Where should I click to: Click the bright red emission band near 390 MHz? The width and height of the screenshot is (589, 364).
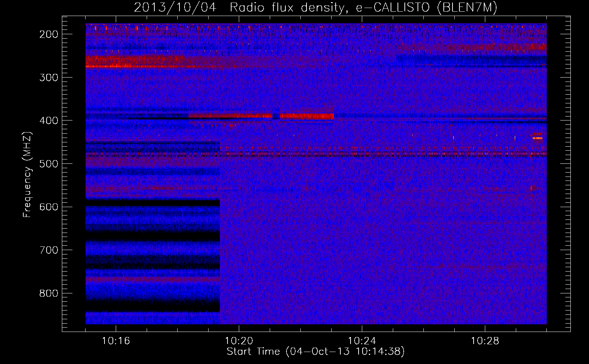pos(307,116)
